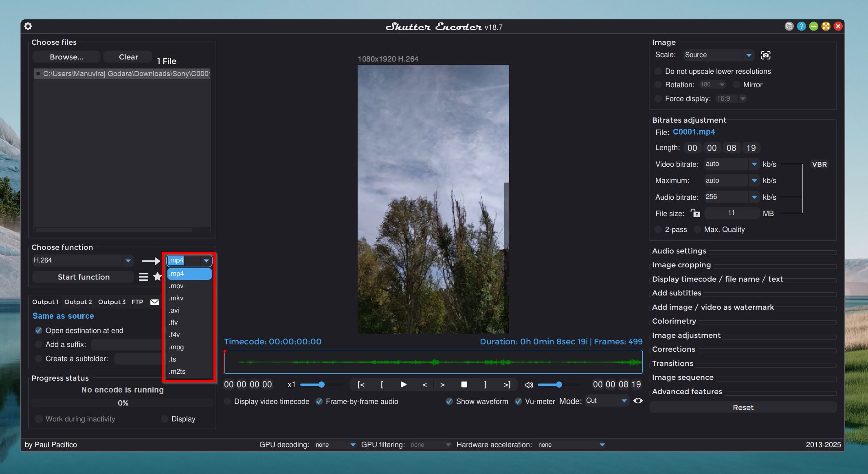Stop video playback
The width and height of the screenshot is (868, 474).
click(x=464, y=384)
